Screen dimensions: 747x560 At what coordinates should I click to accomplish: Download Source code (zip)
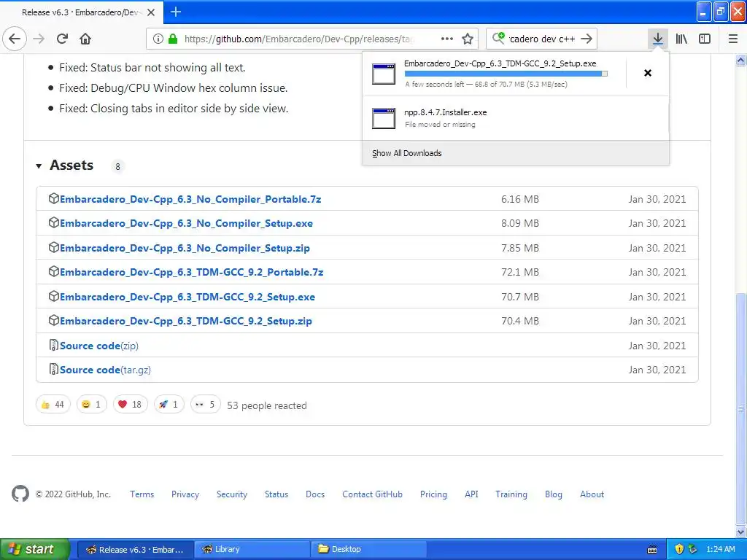pyautogui.click(x=99, y=346)
